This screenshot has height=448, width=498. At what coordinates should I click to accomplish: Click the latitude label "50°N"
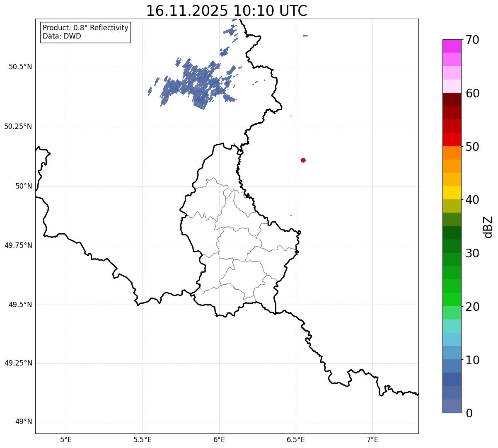click(24, 186)
